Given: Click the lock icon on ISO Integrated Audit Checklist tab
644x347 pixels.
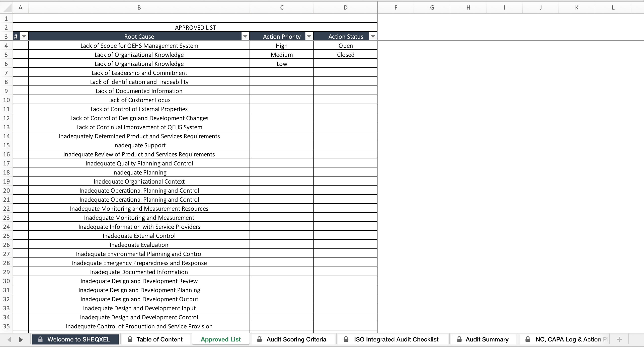Looking at the screenshot, I should [346, 339].
